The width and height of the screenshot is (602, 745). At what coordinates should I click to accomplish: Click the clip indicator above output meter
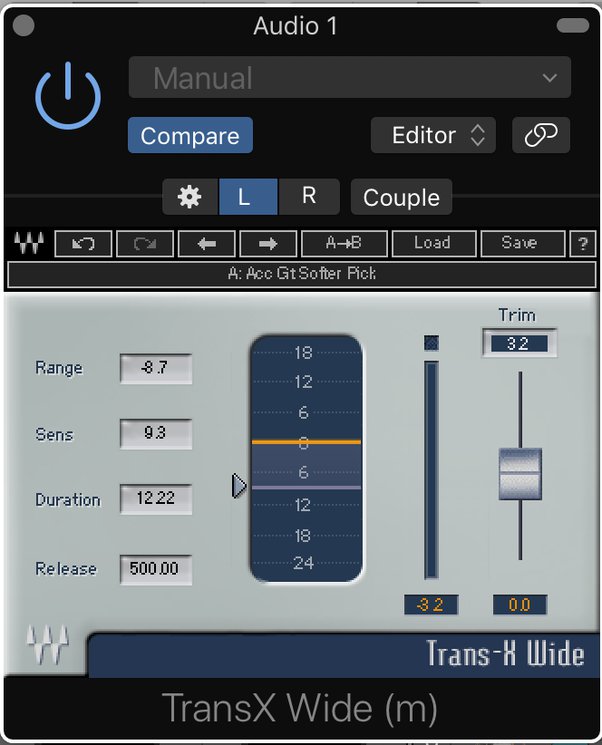click(x=431, y=343)
